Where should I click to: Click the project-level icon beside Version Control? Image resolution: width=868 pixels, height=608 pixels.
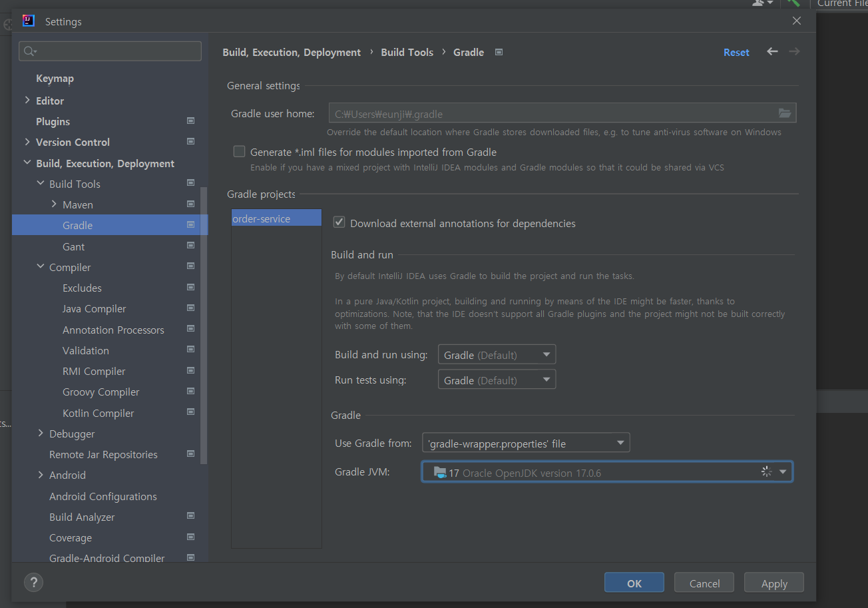[191, 142]
